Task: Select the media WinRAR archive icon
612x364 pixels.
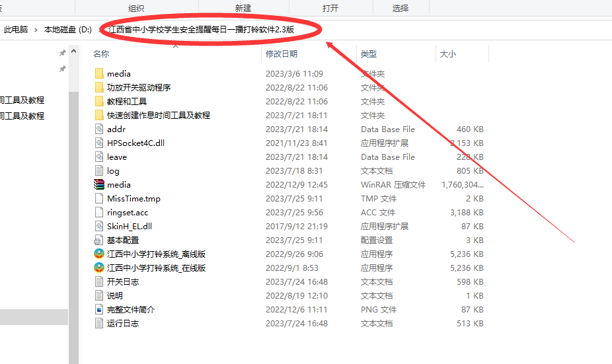Action: pyautogui.click(x=99, y=184)
